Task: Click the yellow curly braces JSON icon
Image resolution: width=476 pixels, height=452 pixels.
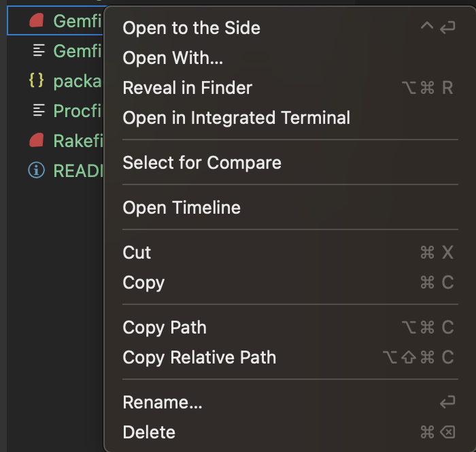Action: pyautogui.click(x=37, y=80)
